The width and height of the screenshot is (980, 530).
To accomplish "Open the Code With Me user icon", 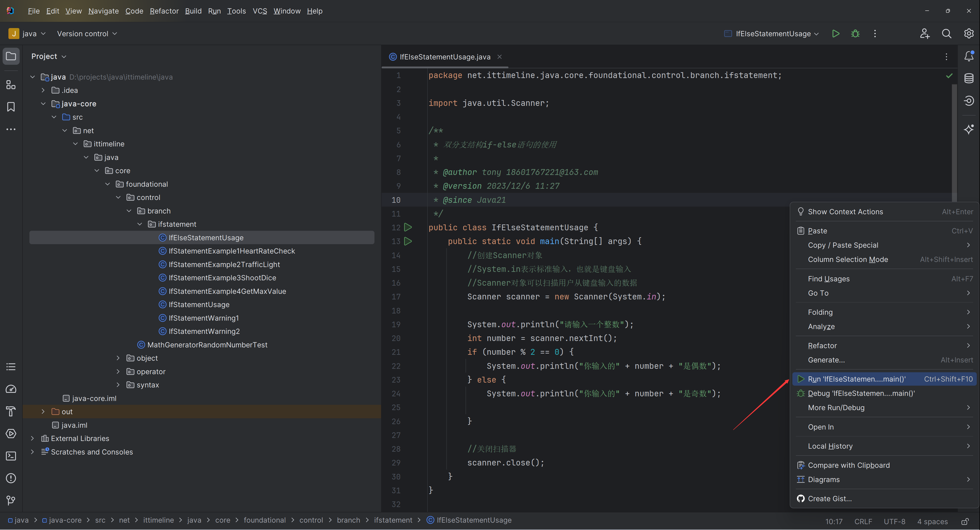I will [925, 33].
